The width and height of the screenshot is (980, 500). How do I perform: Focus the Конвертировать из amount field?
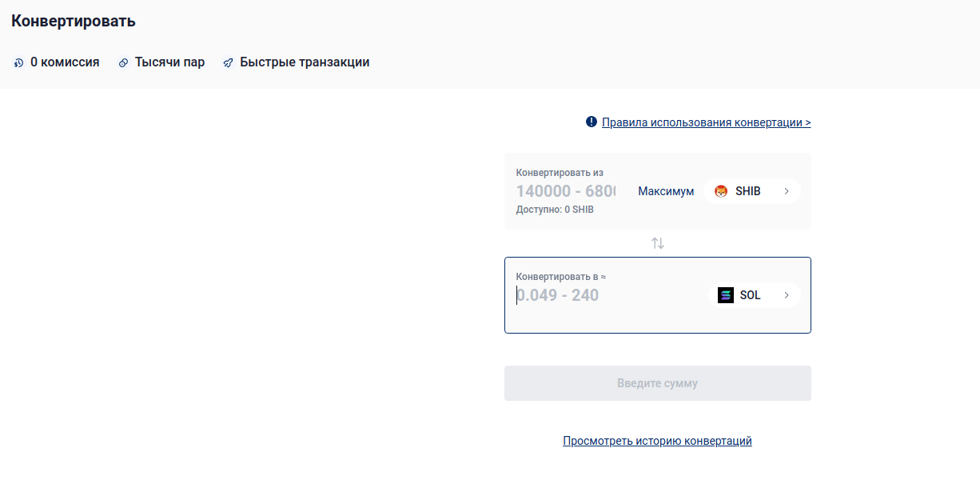point(566,191)
